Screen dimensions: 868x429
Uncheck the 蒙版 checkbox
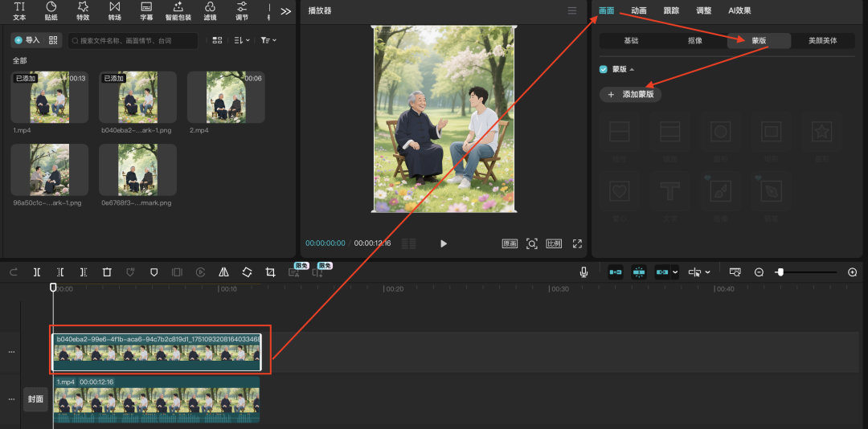pyautogui.click(x=604, y=69)
